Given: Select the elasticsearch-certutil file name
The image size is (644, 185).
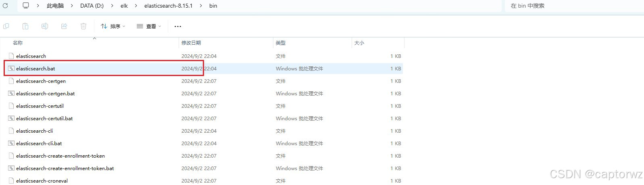Looking at the screenshot, I should coord(40,106).
